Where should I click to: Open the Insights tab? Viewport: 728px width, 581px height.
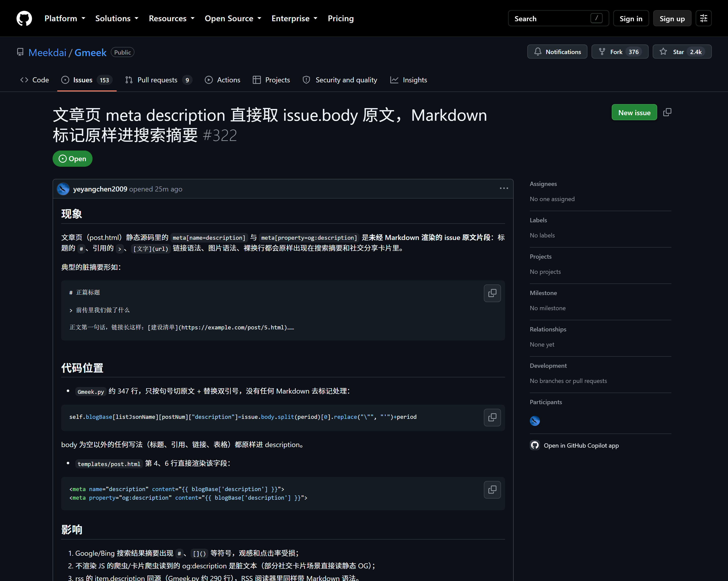408,80
